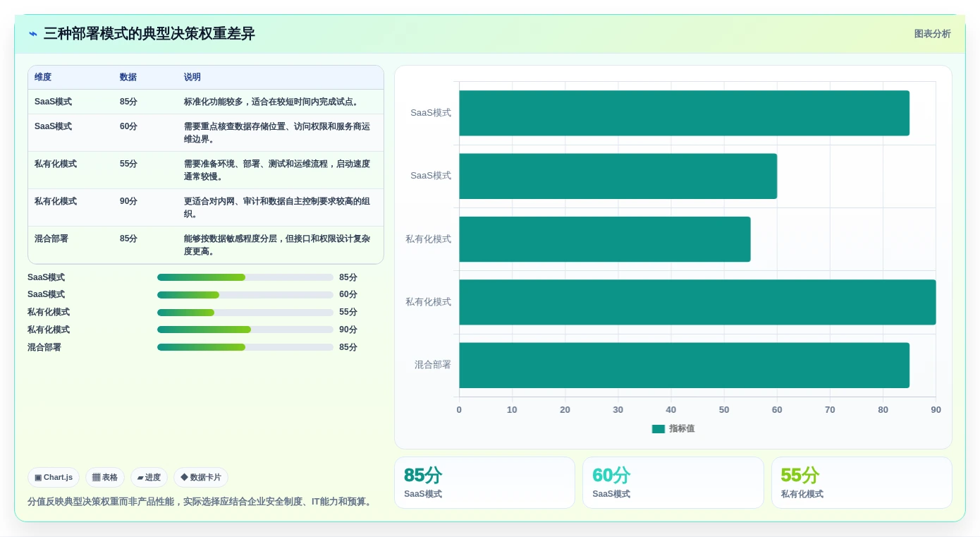Click the chart x-axis tick 50
The width and height of the screenshot is (980, 537).
point(724,410)
